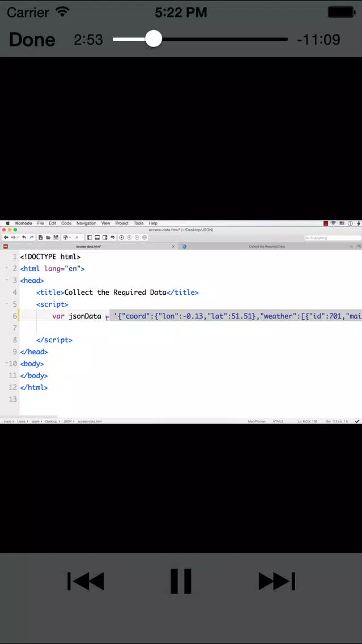Click the font 'A' toolbar icon

pos(76,238)
